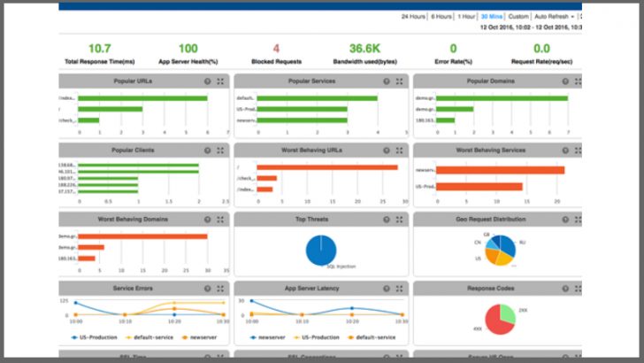Click the SQL Injection pie in Top Threats
This screenshot has width=644, height=363.
[321, 250]
